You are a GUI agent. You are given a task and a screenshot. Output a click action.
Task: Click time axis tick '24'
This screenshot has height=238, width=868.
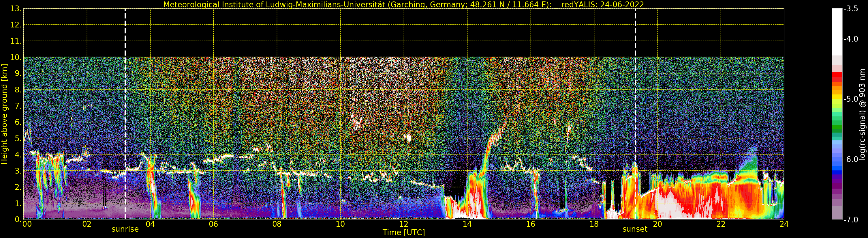pyautogui.click(x=784, y=224)
